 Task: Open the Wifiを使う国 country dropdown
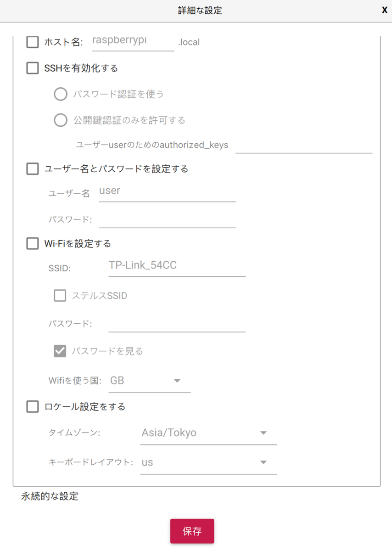[x=149, y=381]
